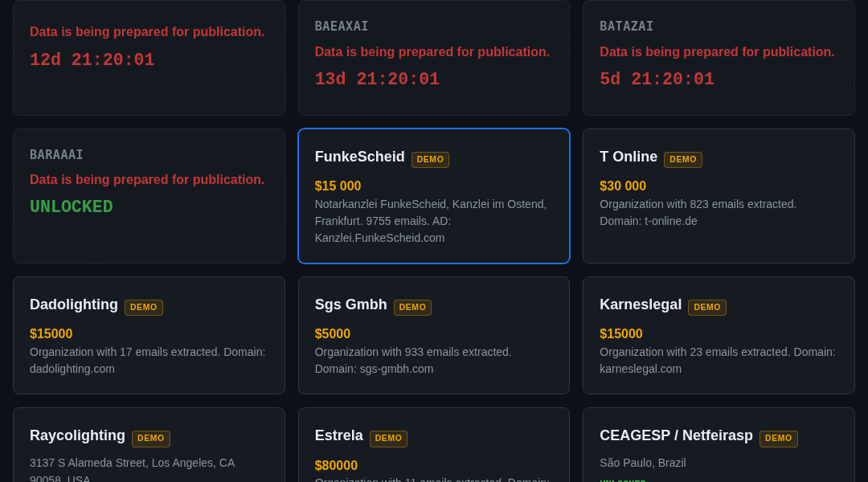Click the $5000 price on Sgs Gmbh

[332, 333]
